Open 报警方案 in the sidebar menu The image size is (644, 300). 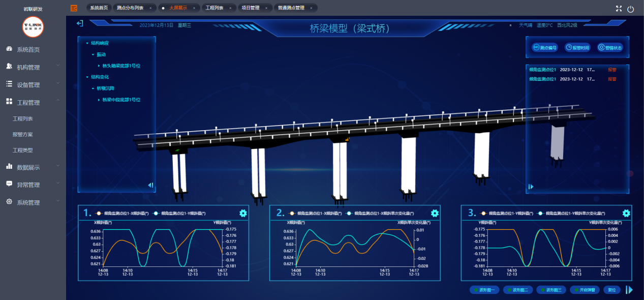(23, 135)
